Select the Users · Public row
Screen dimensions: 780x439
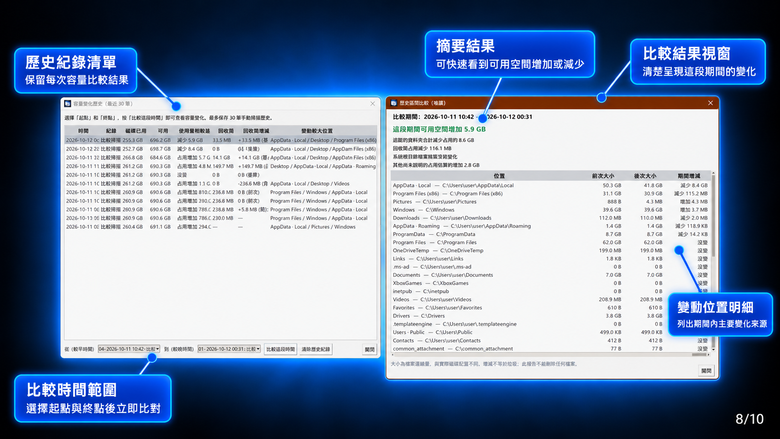coord(551,332)
